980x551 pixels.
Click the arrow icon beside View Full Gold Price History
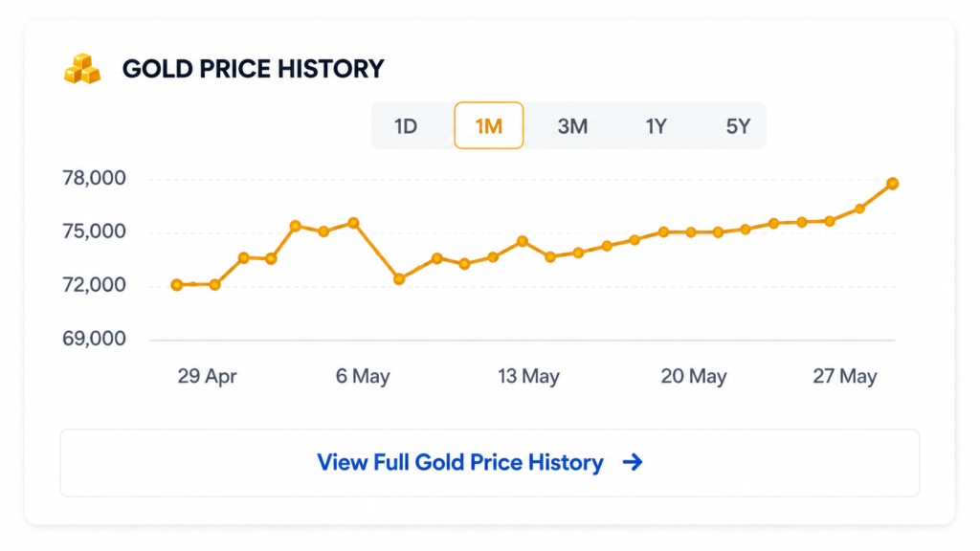point(633,462)
